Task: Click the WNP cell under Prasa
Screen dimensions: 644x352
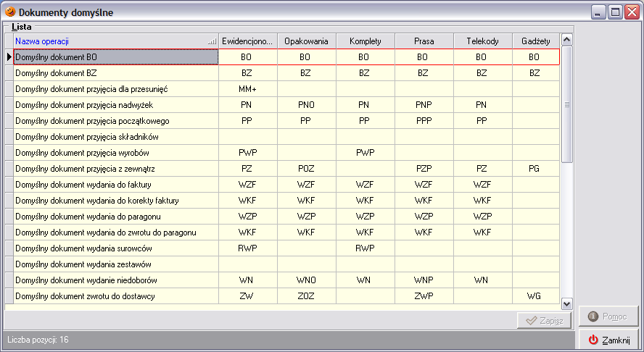Action: 424,280
